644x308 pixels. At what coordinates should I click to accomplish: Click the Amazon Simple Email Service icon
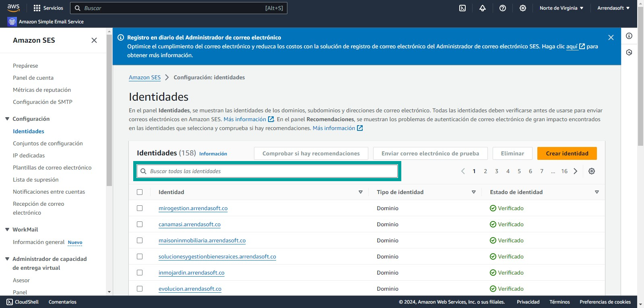click(x=12, y=22)
